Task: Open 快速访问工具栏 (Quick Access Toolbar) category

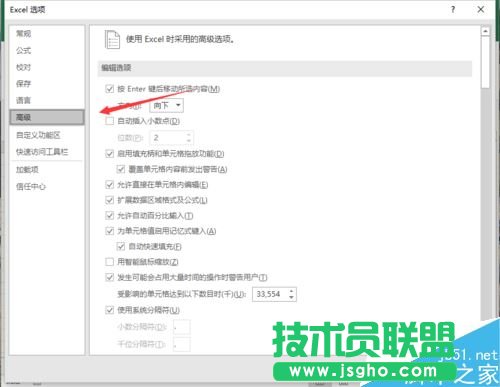Action: pos(42,152)
